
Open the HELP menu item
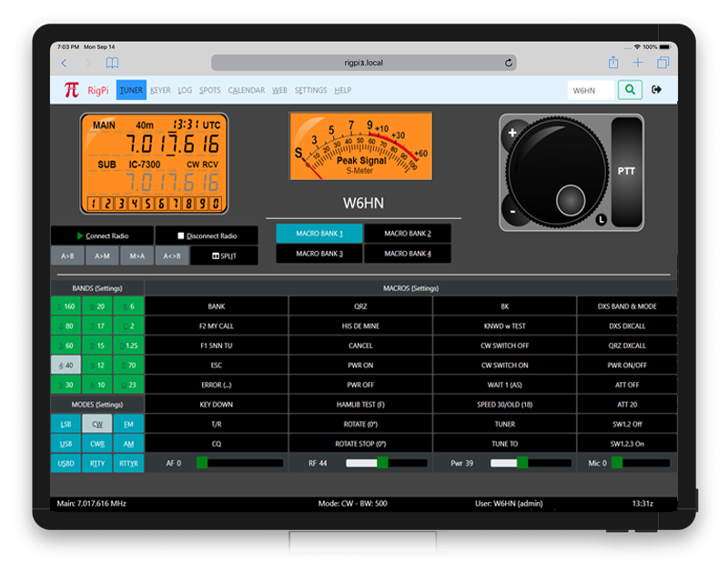point(343,90)
